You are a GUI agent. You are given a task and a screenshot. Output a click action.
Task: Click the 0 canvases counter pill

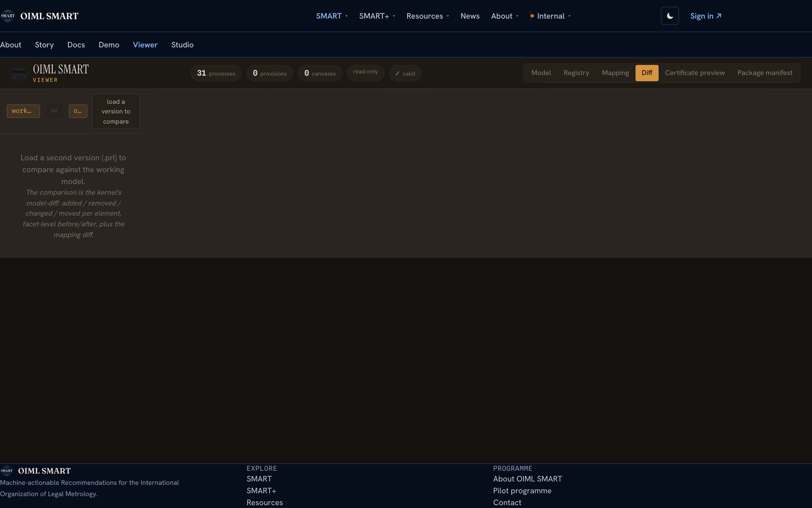coord(320,73)
